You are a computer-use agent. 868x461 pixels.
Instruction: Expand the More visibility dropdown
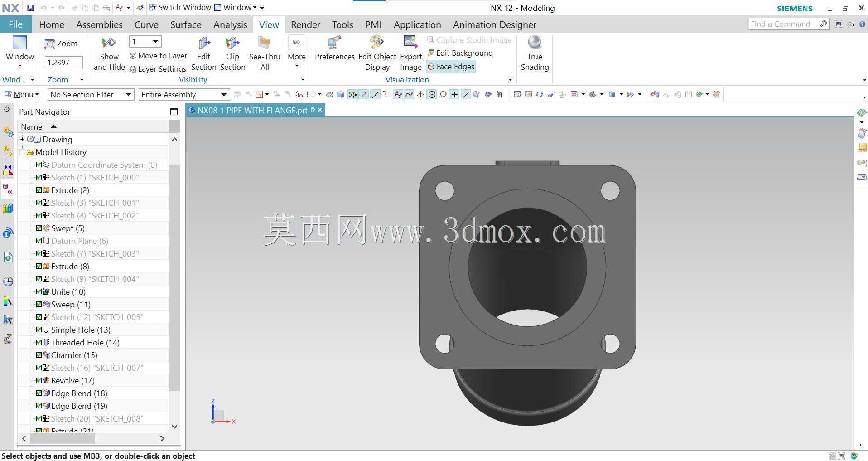click(296, 51)
